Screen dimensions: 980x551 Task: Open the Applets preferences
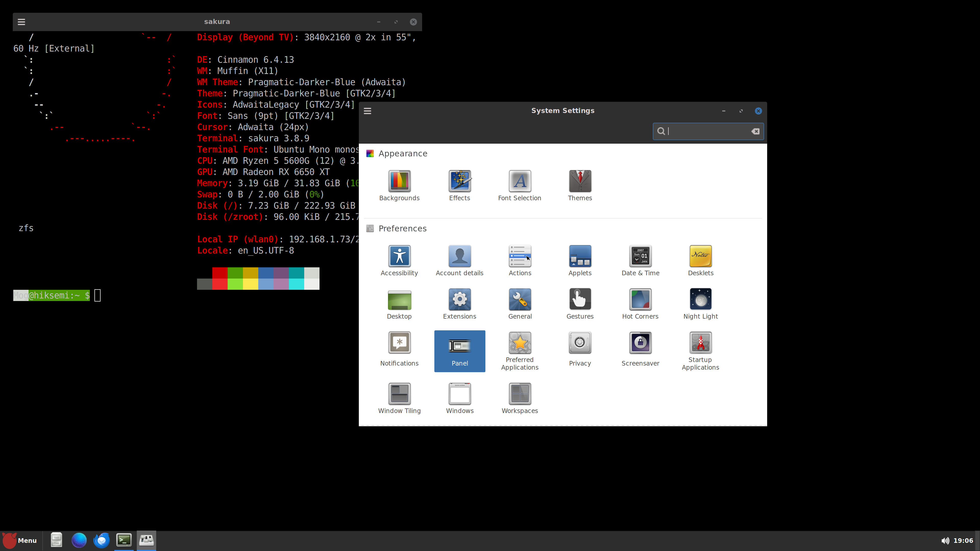[x=580, y=260]
